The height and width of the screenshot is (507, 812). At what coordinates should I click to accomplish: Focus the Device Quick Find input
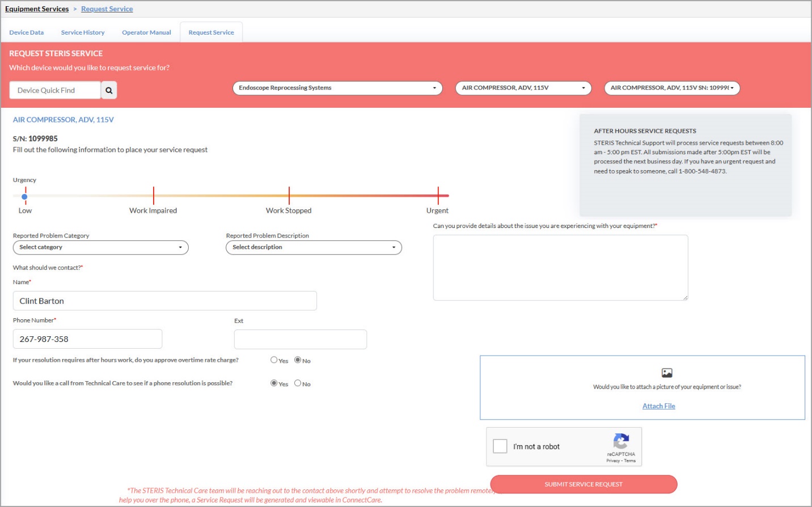(x=55, y=90)
